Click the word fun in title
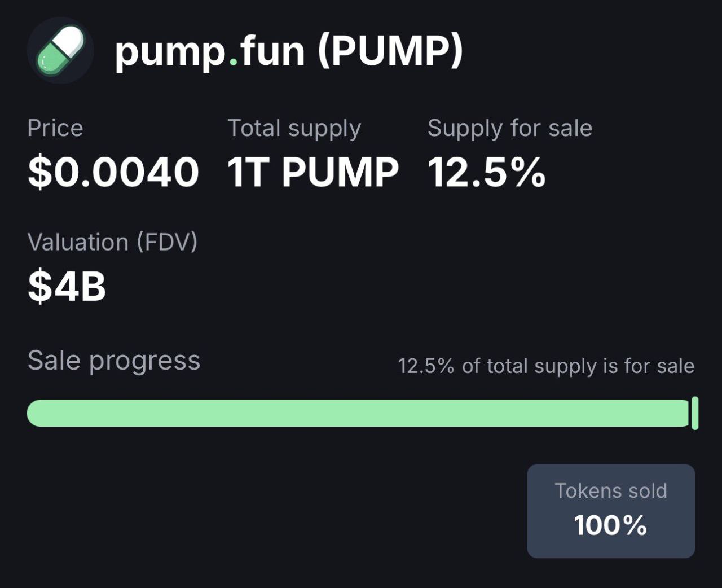The height and width of the screenshot is (588, 722). [x=272, y=50]
